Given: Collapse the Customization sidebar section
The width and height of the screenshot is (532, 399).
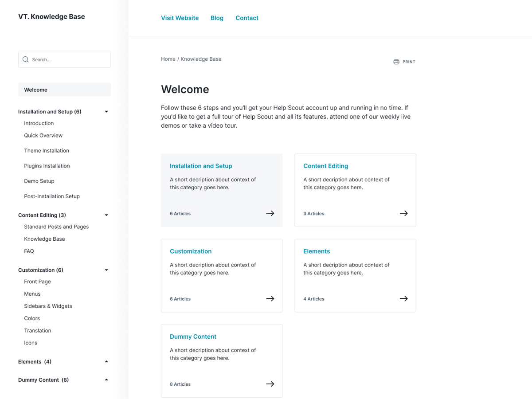Looking at the screenshot, I should point(106,270).
